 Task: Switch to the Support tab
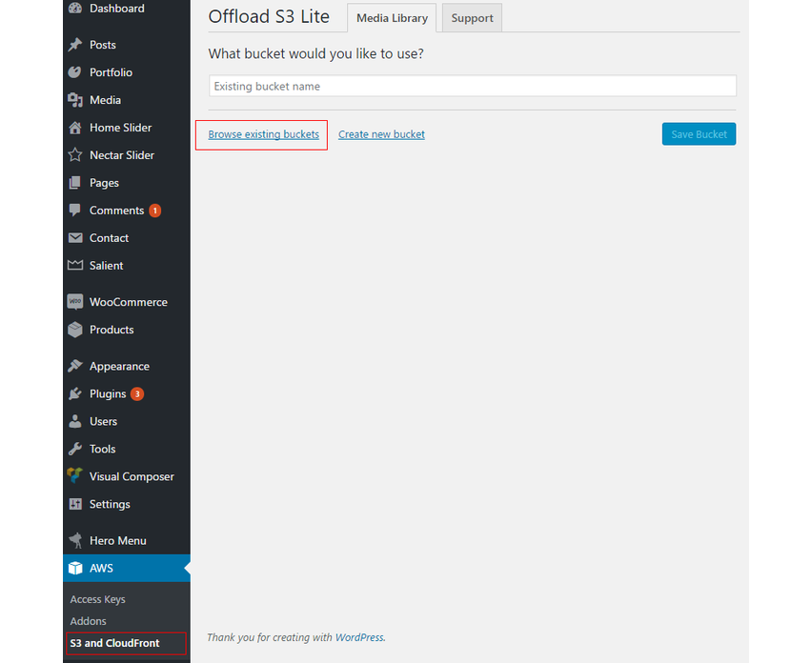point(472,18)
